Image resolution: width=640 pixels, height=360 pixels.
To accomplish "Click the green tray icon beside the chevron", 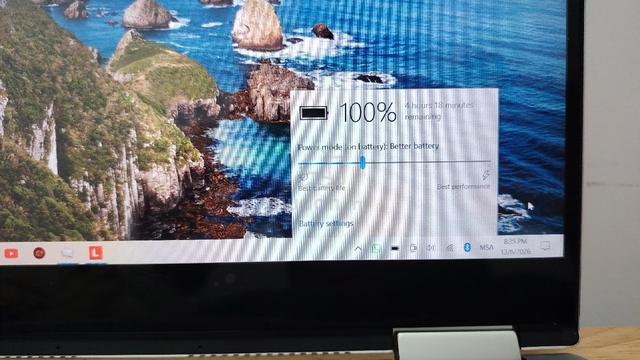I will click(x=376, y=248).
